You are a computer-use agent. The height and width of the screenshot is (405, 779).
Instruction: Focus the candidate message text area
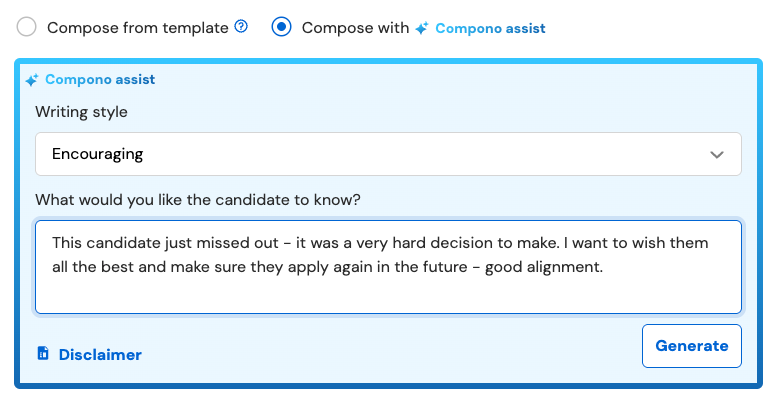pyautogui.click(x=389, y=267)
